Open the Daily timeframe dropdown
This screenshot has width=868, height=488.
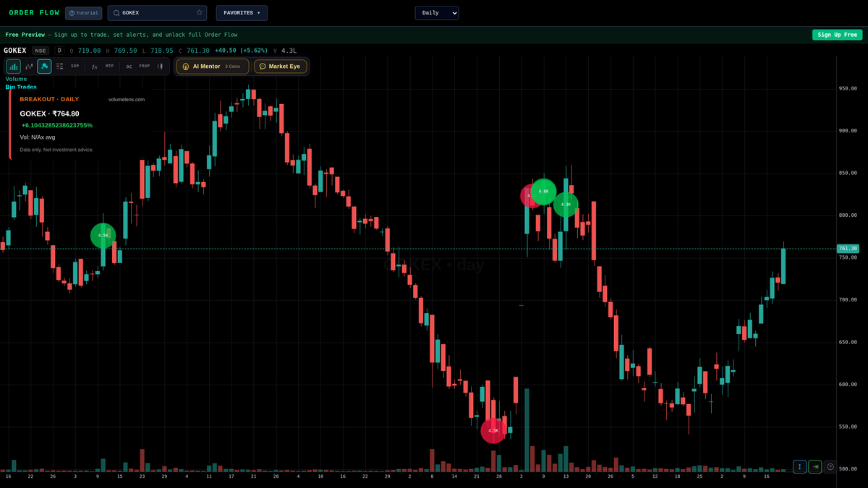click(436, 12)
